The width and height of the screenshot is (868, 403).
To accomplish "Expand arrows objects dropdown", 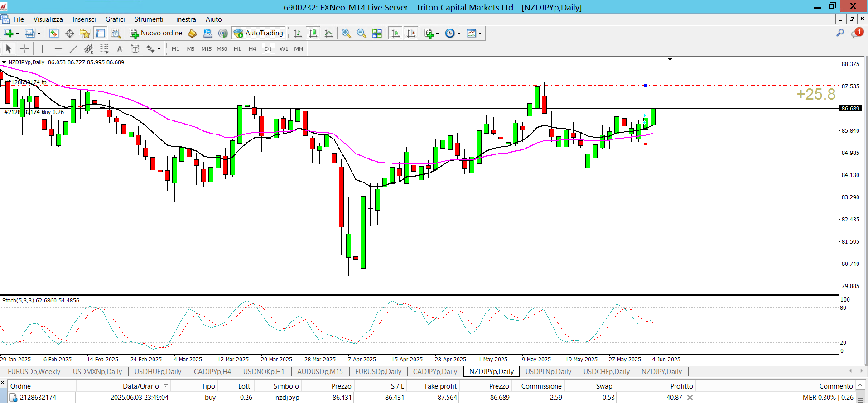I will coord(159,49).
